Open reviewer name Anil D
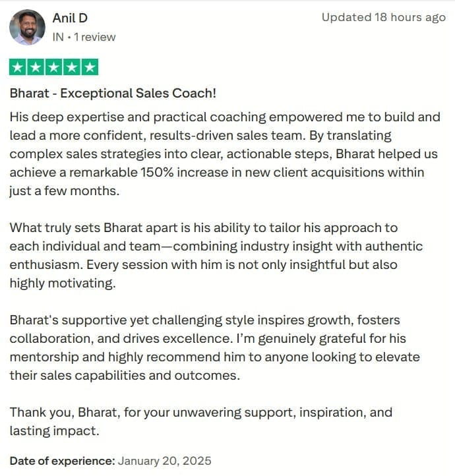Image resolution: width=455 pixels, height=476 pixels. click(x=70, y=18)
